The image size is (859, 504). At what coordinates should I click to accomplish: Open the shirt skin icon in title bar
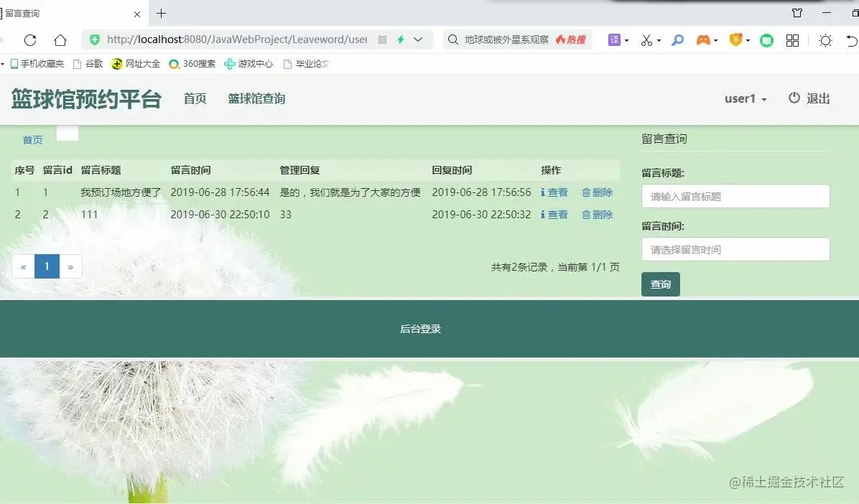click(x=797, y=13)
